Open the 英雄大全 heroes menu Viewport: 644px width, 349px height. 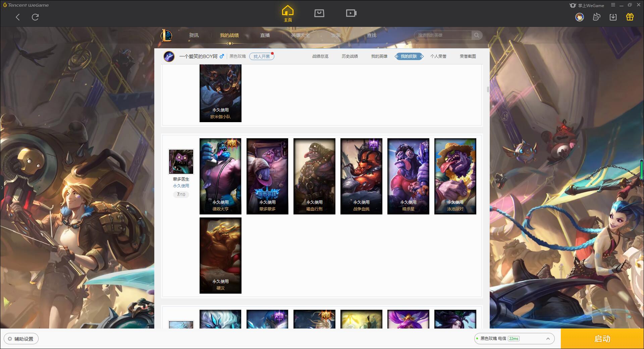pos(301,35)
